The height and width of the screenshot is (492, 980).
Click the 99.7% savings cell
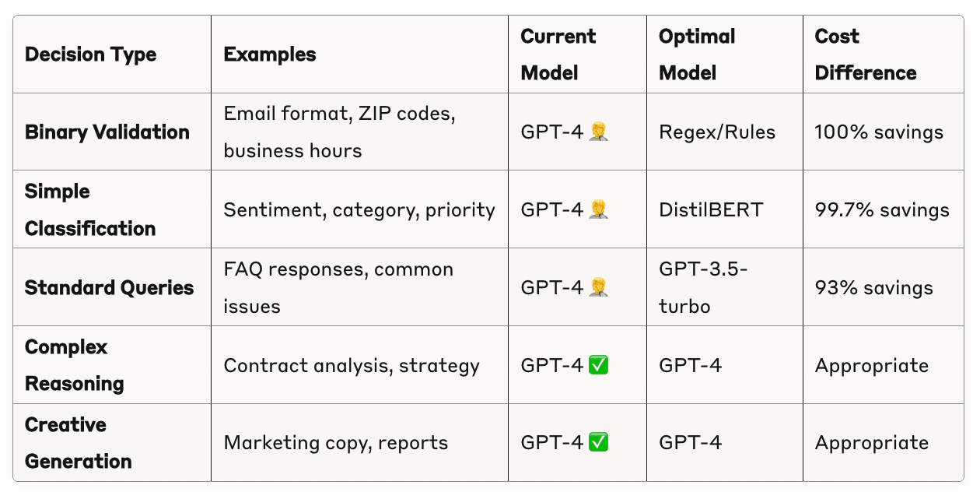point(882,209)
